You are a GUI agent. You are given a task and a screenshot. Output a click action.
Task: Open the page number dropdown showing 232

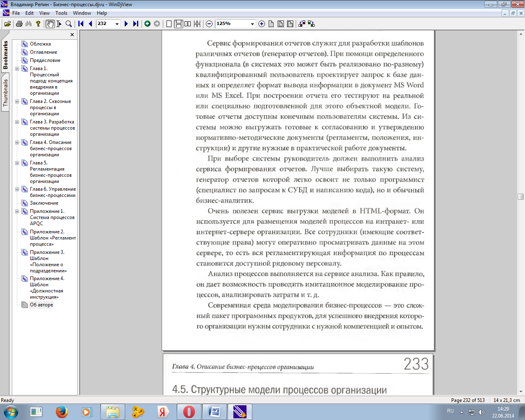point(117,24)
